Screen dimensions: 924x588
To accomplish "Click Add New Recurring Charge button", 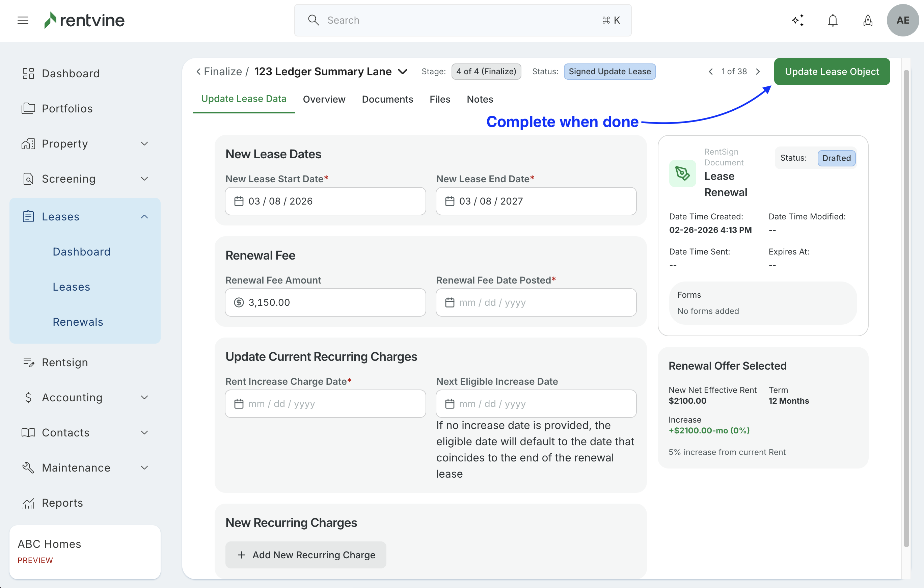I will point(305,555).
